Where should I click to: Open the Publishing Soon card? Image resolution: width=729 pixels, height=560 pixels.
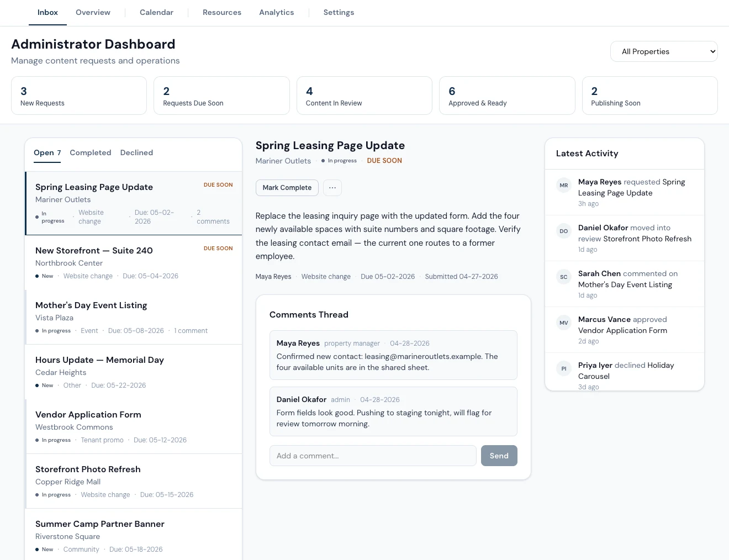click(650, 96)
